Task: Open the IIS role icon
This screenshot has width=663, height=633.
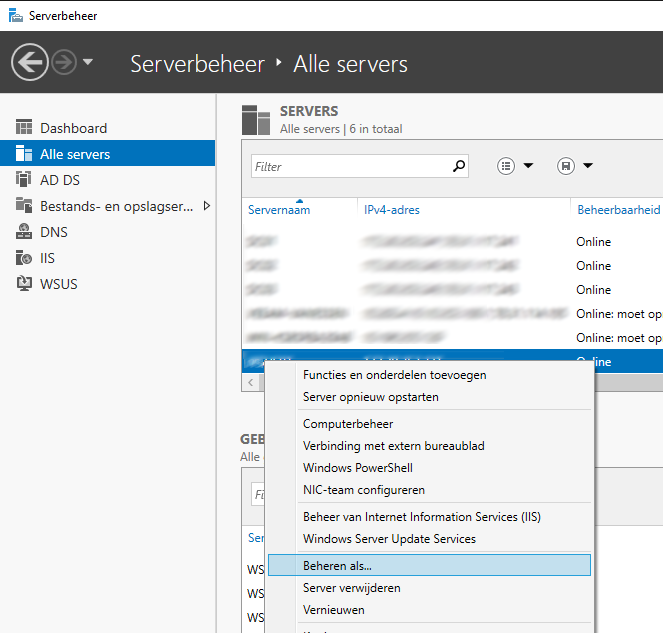Action: tap(25, 258)
